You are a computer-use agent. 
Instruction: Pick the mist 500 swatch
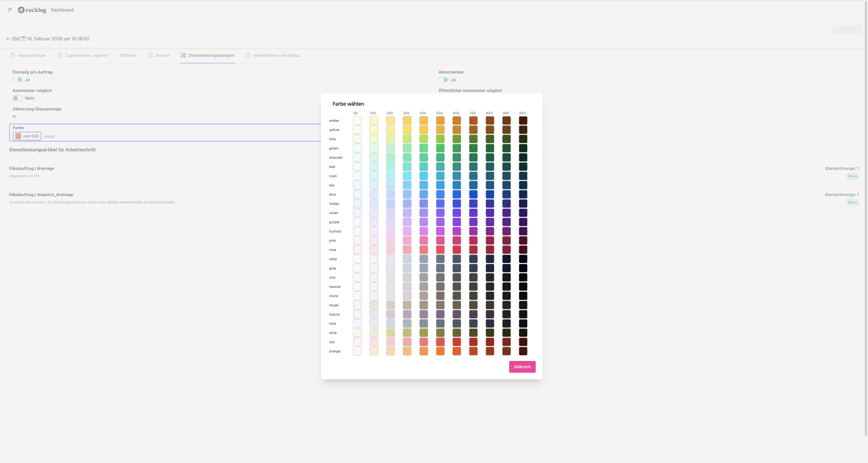click(x=440, y=323)
